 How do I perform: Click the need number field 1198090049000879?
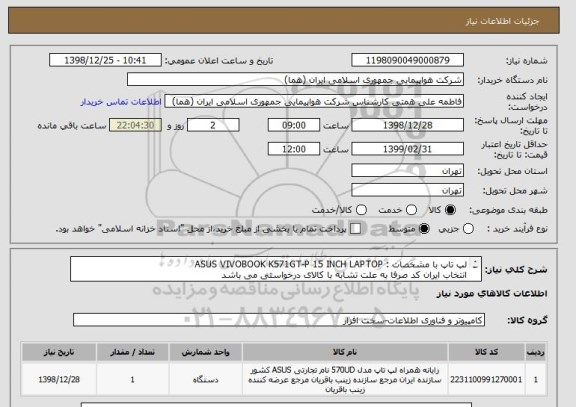(407, 60)
